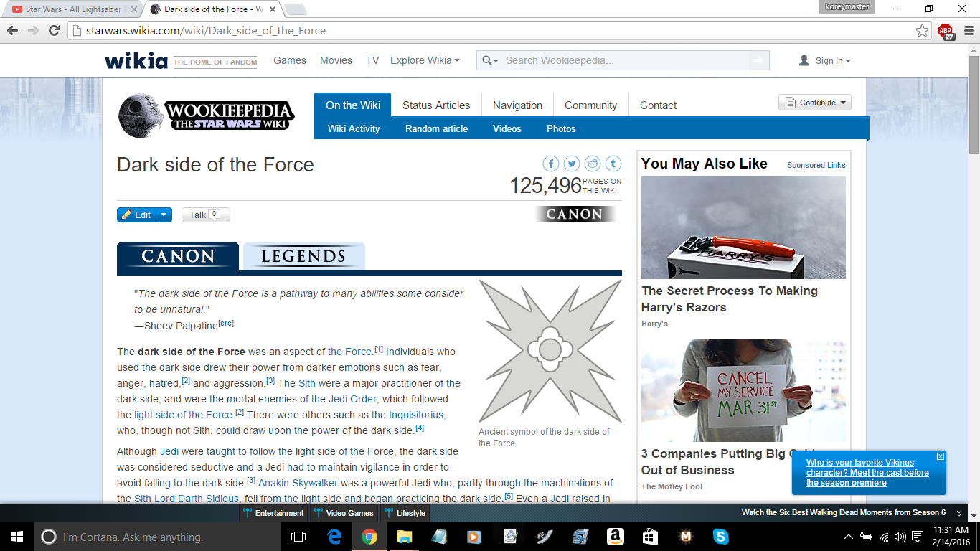This screenshot has width=980, height=551.
Task: Switch to the Legends tab
Action: (x=303, y=257)
